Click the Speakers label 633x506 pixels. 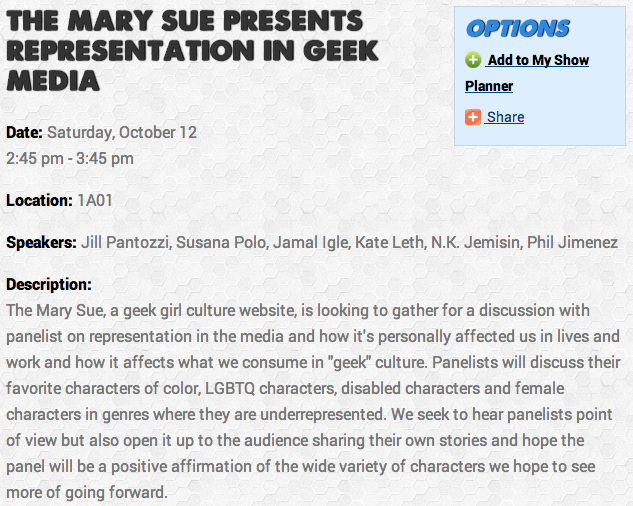point(41,242)
